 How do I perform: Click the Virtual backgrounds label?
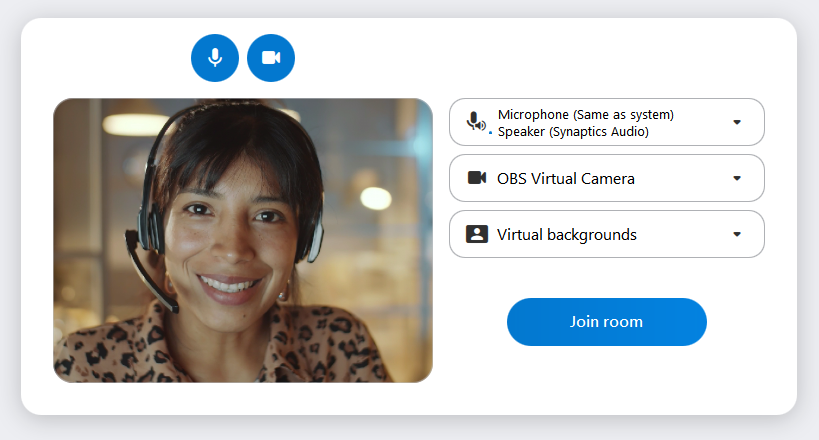coord(566,234)
